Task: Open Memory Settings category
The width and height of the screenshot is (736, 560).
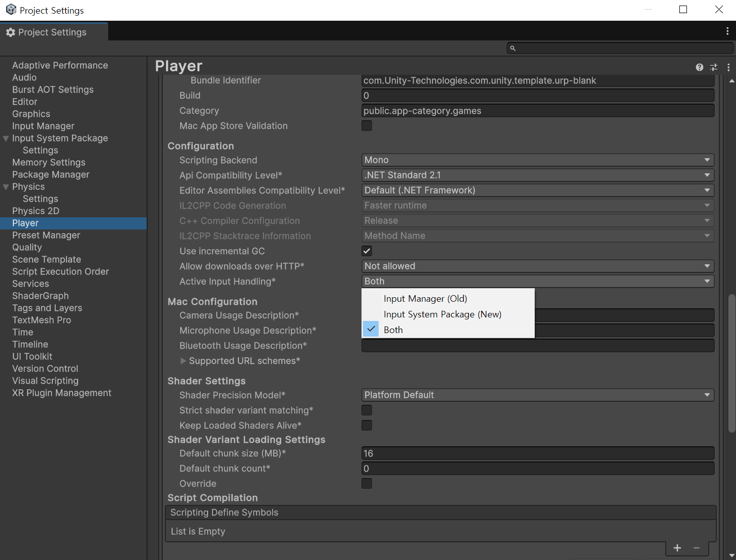Action: pos(49,162)
